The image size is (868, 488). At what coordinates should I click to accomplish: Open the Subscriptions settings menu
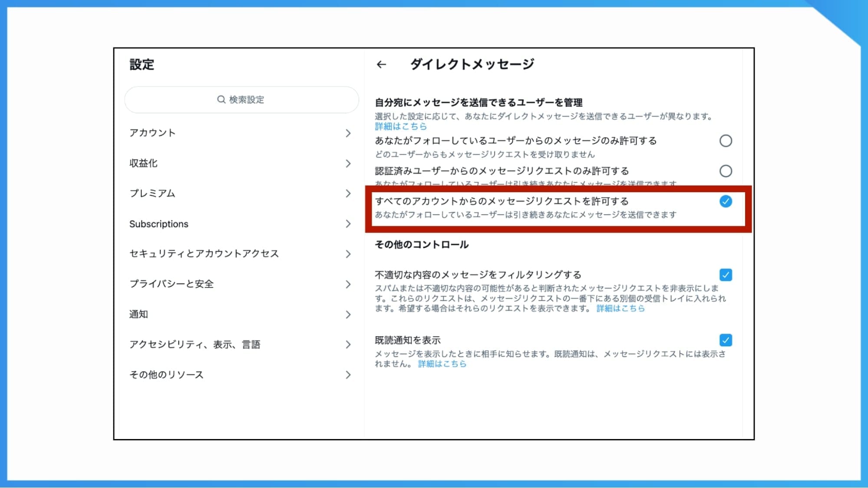[348, 224]
